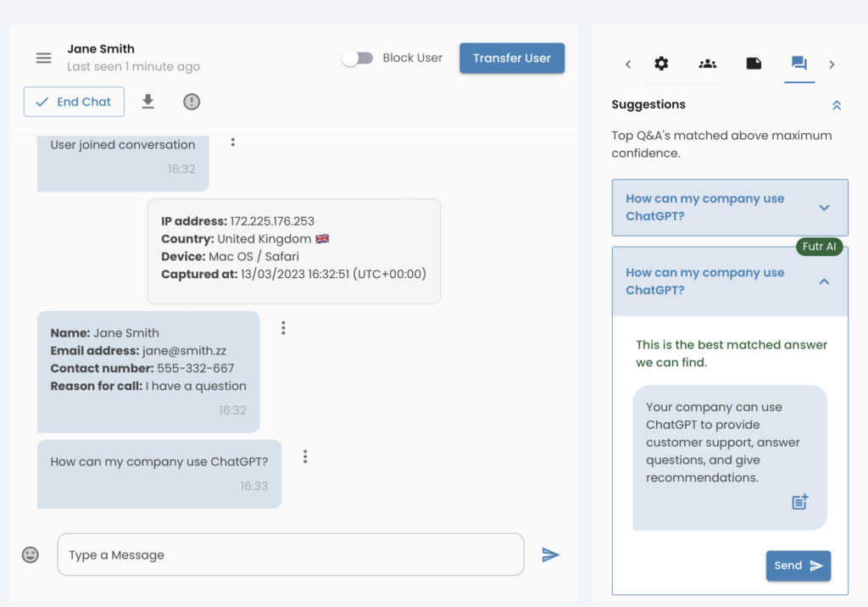Open options for the ChatGPT question message
This screenshot has width=868, height=607.
pos(305,456)
